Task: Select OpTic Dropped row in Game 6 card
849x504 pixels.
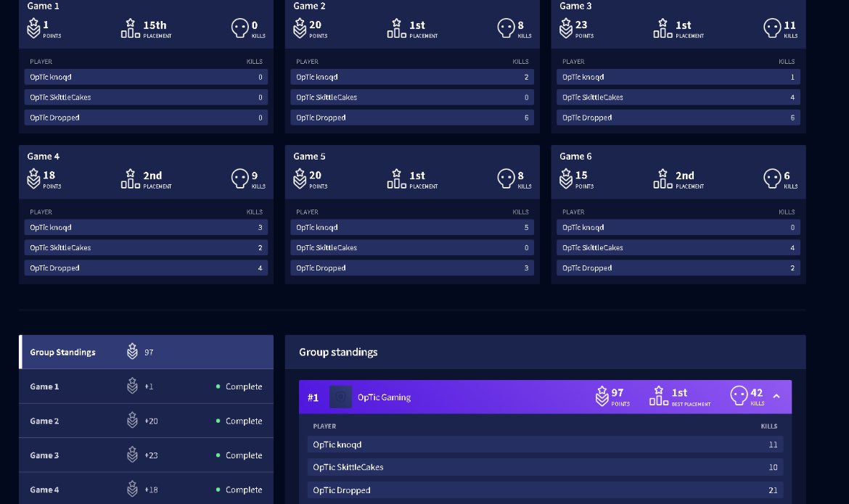Action: pos(678,268)
